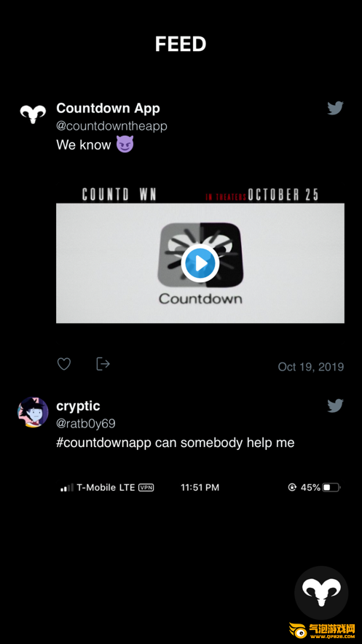This screenshot has height=644, width=362.
Task: Tap the October 25 trailer banner text
Action: pos(283,194)
